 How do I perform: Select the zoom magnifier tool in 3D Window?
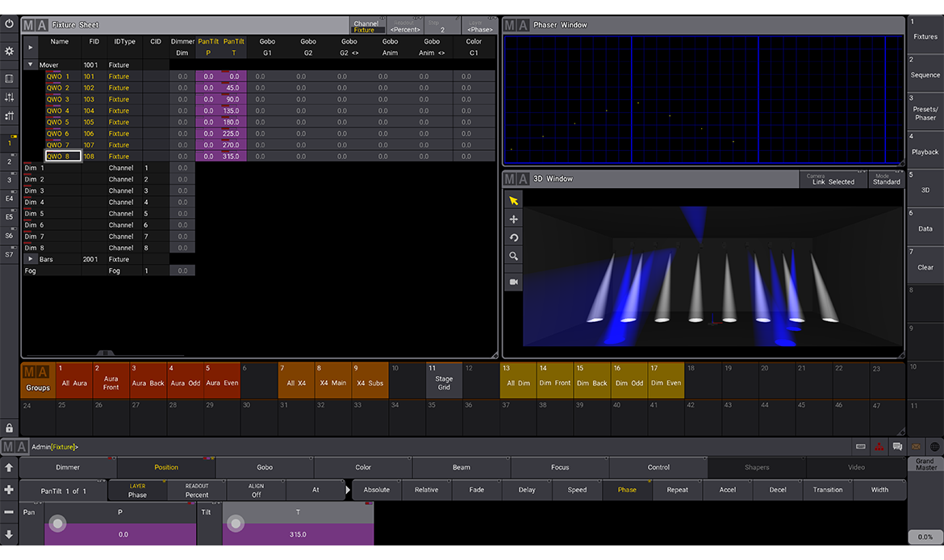(513, 256)
